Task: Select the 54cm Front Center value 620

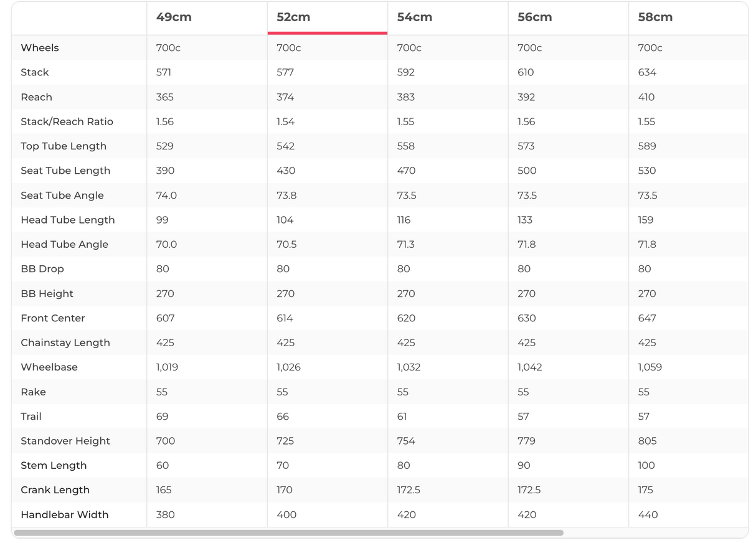Action: [x=406, y=318]
